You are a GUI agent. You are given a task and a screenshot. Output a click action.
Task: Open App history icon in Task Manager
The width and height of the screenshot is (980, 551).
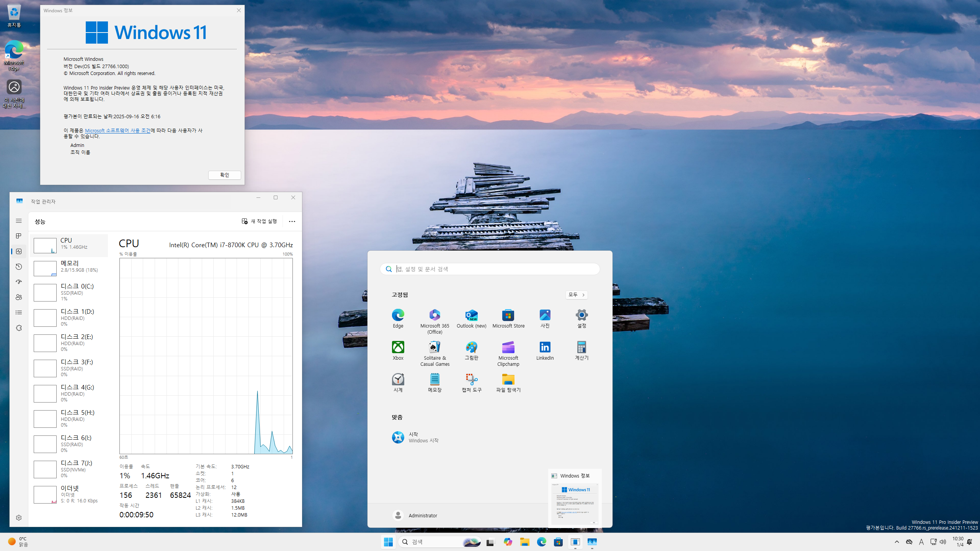click(19, 267)
